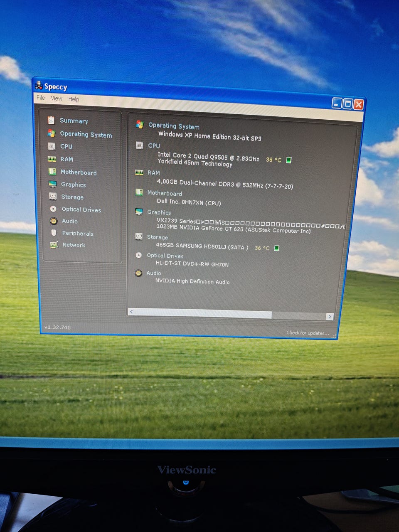Click the Peripherals mouse icon in sidebar
Viewport: 399px width, 532px height.
[54, 233]
